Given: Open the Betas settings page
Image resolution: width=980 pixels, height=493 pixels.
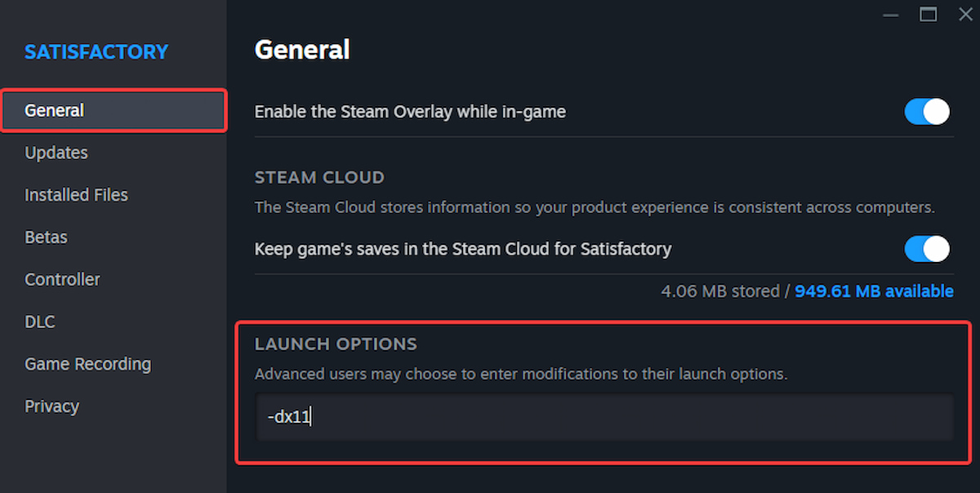Looking at the screenshot, I should (x=46, y=238).
